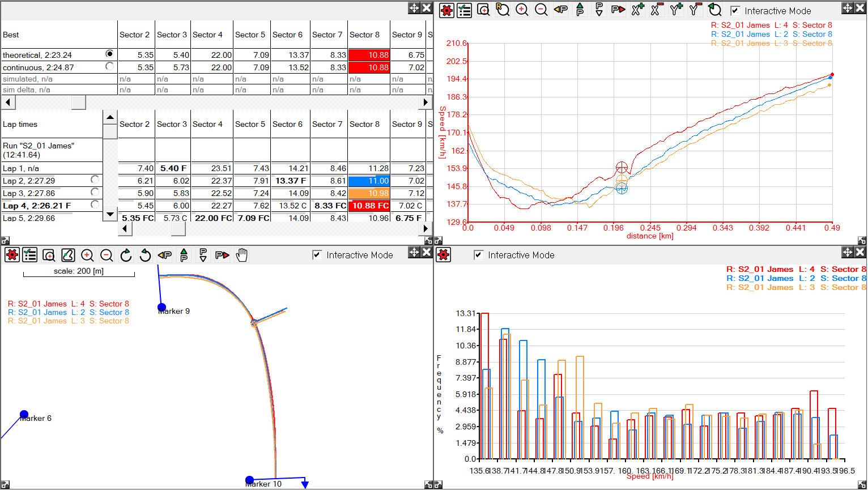
Task: Uncheck Interactive Mode in track map panel
Action: (x=317, y=255)
